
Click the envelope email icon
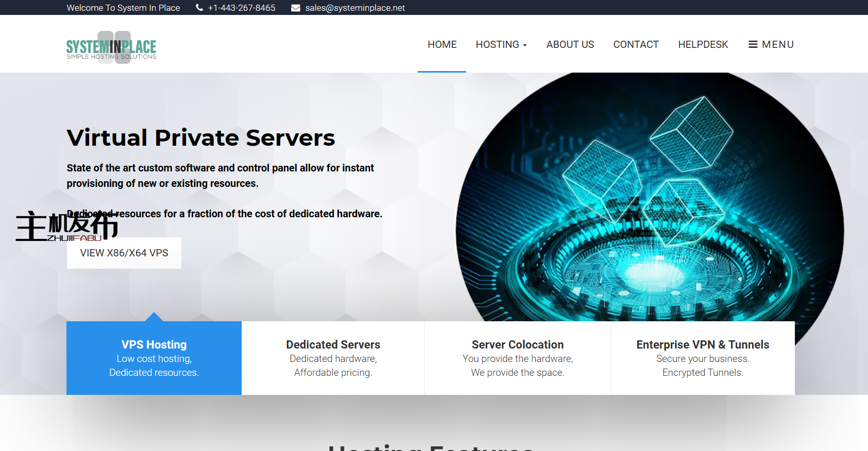[x=296, y=8]
